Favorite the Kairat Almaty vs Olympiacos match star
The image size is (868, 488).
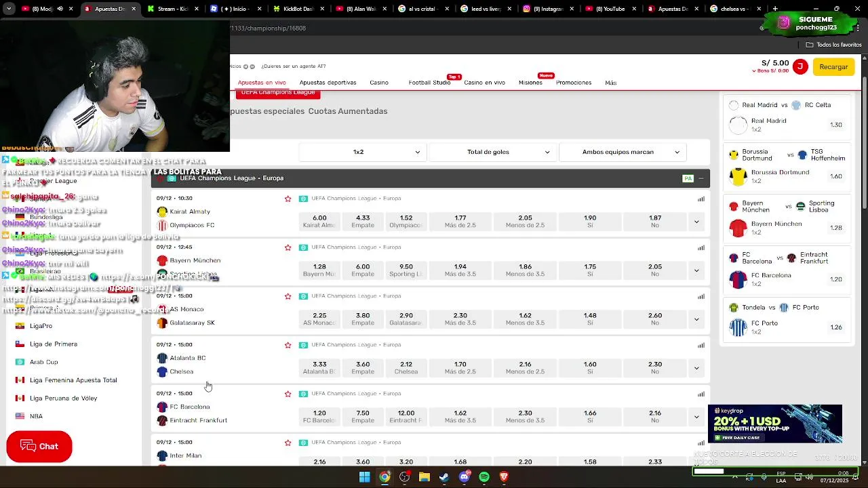click(288, 199)
